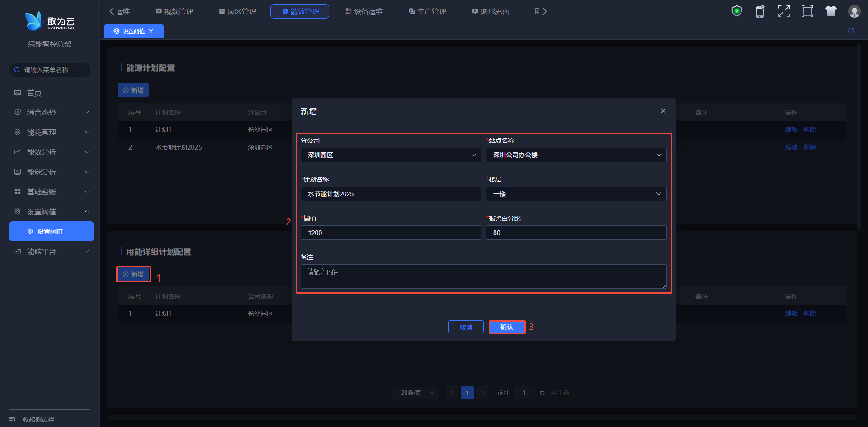The image size is (868, 427).
Task: Open the 楼层 dropdown showing 一楼
Action: click(x=576, y=194)
